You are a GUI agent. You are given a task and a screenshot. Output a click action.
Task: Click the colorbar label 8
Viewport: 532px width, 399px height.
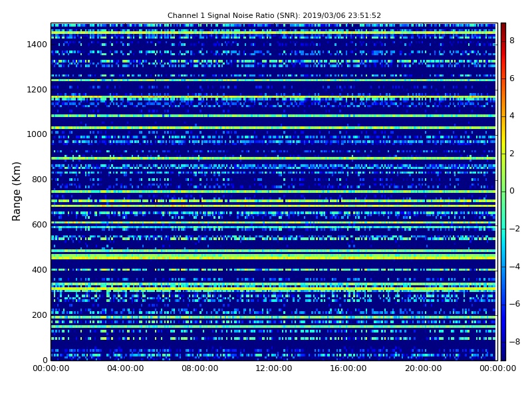[x=512, y=41]
